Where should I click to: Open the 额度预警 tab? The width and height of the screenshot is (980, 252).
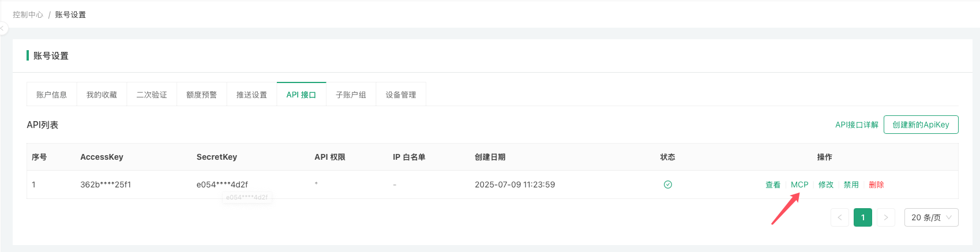tap(202, 95)
